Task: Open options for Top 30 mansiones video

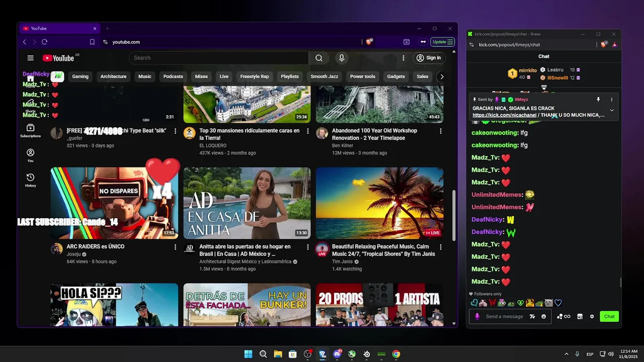Action: pyautogui.click(x=308, y=131)
